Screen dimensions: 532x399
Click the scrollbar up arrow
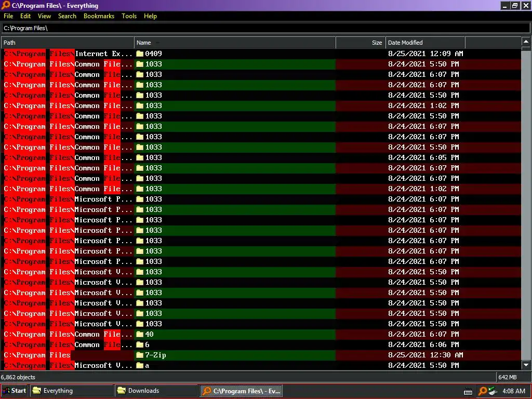[x=526, y=42]
